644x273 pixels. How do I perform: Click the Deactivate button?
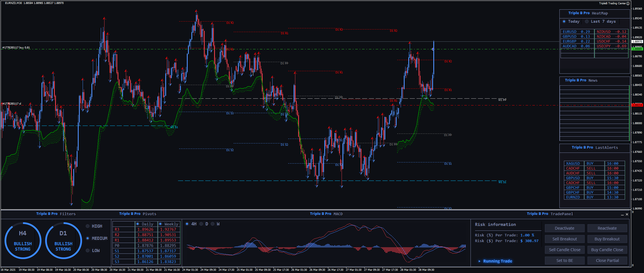564,228
